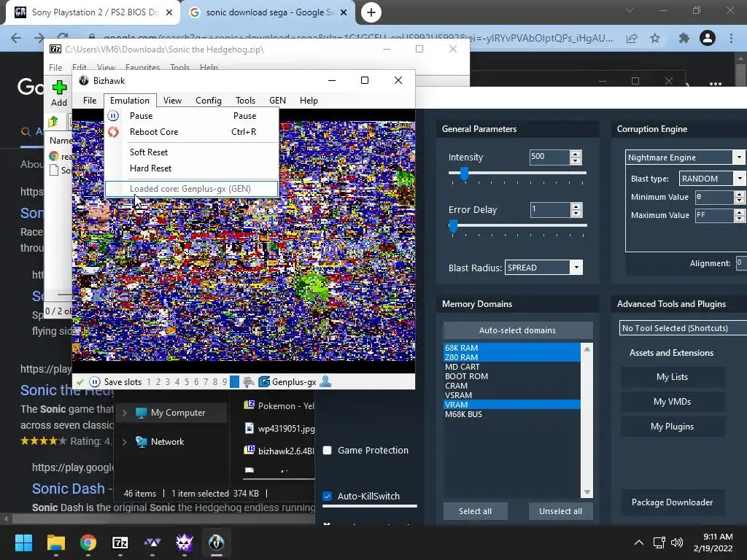The width and height of the screenshot is (747, 560).
Task: Click the Chrome extensions puzzle icon
Action: 684,38
